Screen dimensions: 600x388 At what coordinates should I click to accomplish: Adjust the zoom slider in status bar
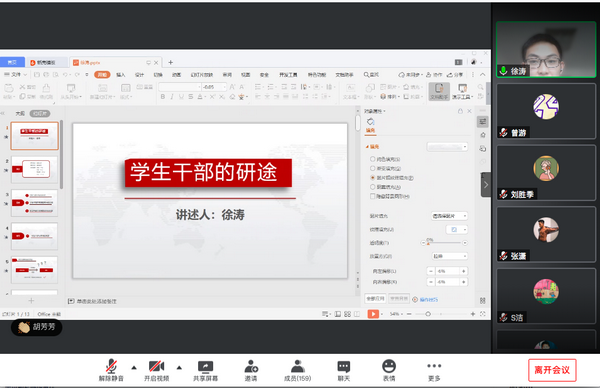point(427,314)
